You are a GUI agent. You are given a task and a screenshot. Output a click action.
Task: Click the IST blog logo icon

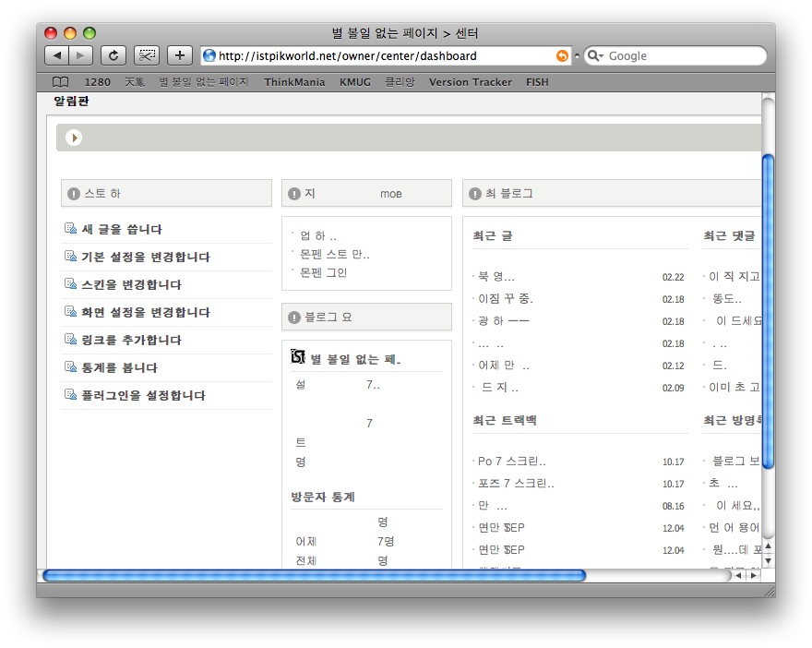point(298,357)
